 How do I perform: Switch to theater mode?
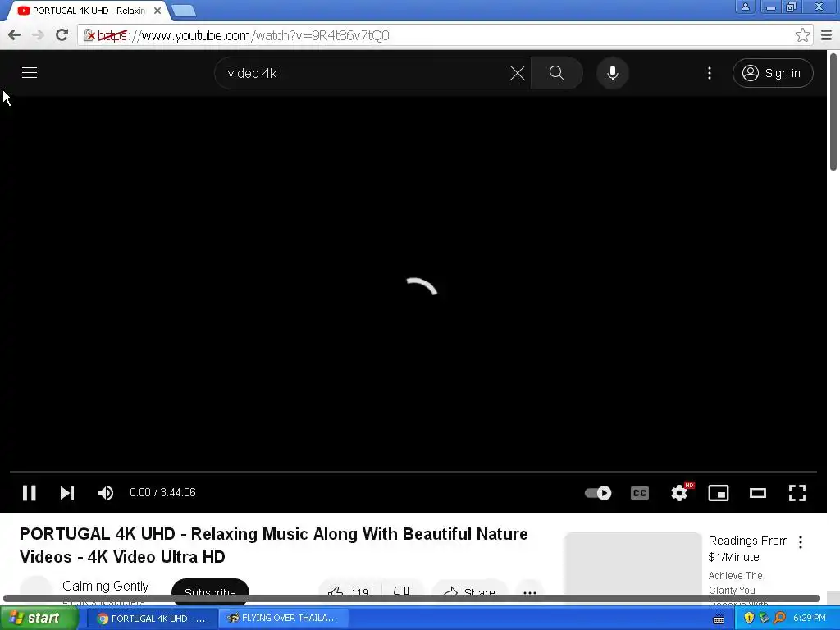pos(757,493)
